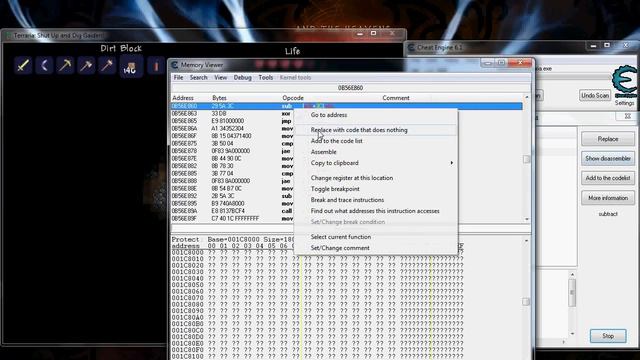This screenshot has width=640, height=360.
Task: Open the Debug menu in Memory Viewer
Action: (242, 78)
